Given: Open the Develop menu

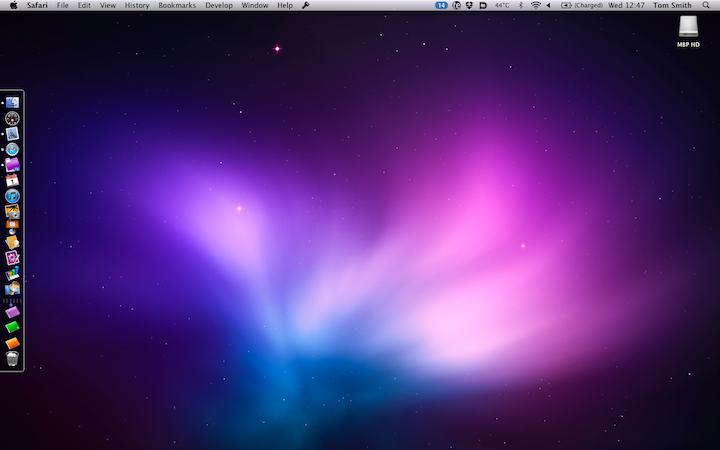Looking at the screenshot, I should click(x=219, y=6).
